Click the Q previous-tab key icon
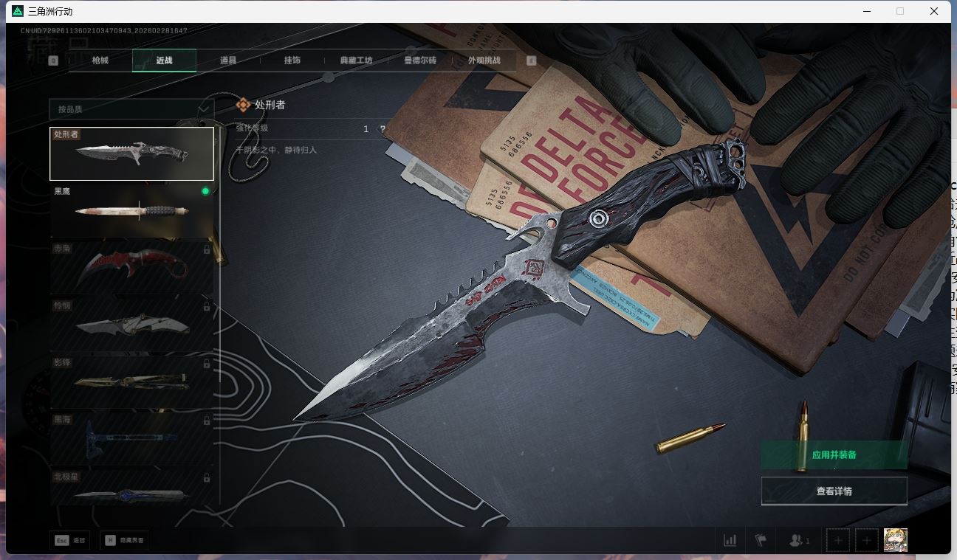 point(53,61)
